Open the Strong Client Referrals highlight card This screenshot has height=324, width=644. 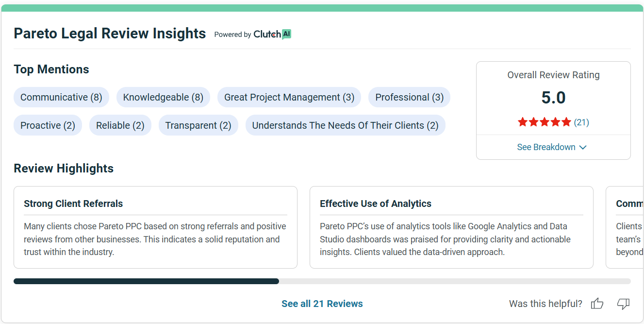(x=155, y=227)
